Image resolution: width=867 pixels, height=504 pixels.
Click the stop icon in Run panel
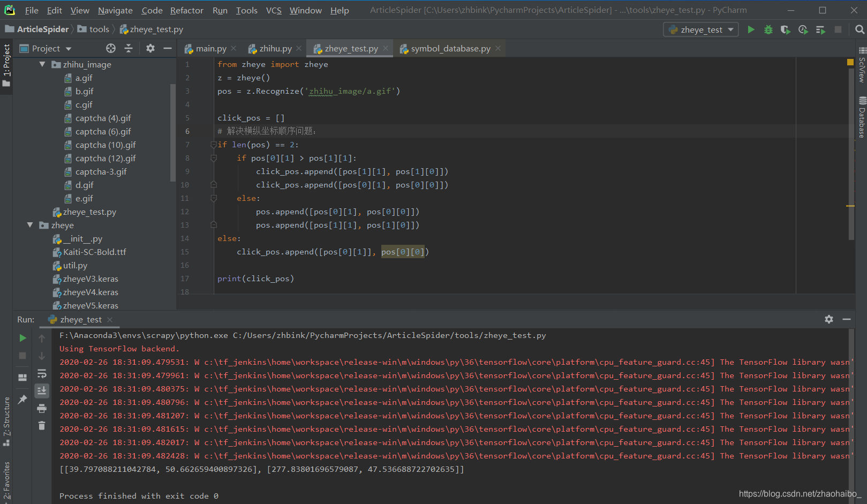(x=22, y=356)
